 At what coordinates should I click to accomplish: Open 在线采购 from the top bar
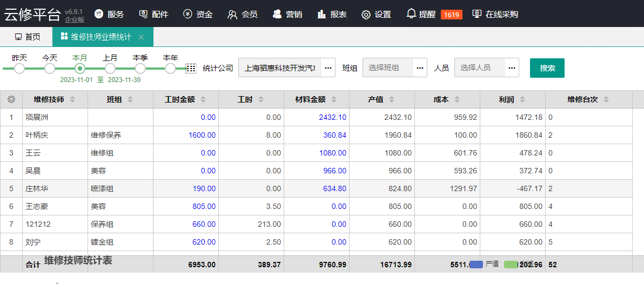point(495,14)
